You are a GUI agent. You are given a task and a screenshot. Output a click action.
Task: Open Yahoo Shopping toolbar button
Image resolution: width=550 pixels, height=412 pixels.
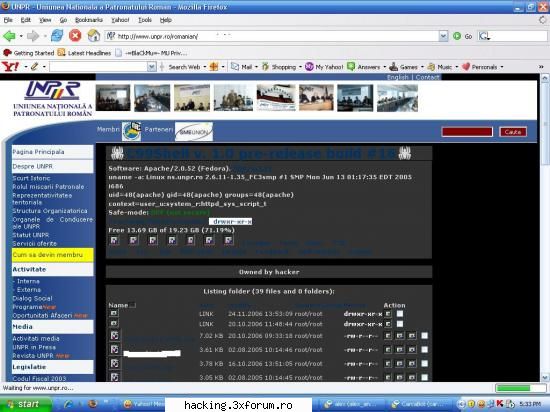tap(279, 67)
